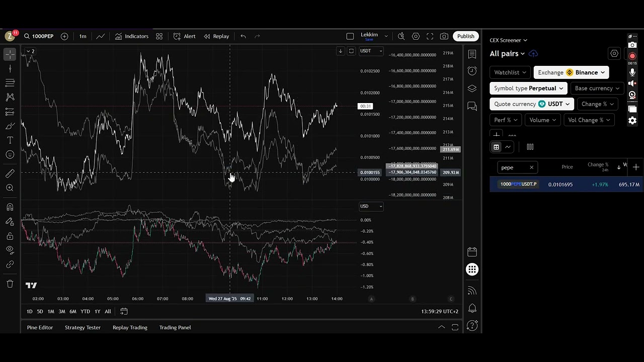Open the USD dropdown on lower pane

pyautogui.click(x=371, y=206)
